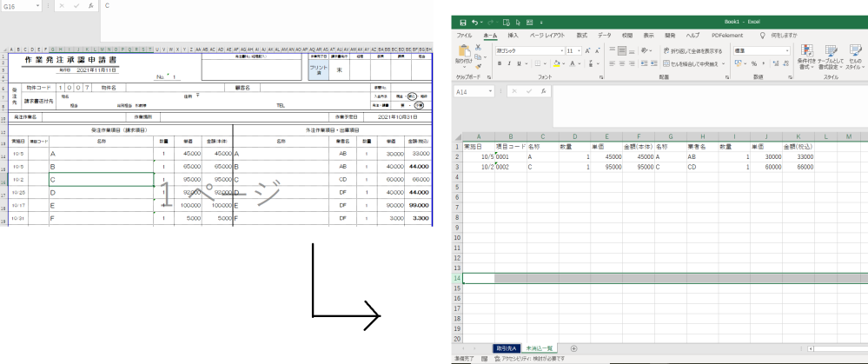
Task: Click the fx icon beside the G16 box
Action: pyautogui.click(x=90, y=5)
